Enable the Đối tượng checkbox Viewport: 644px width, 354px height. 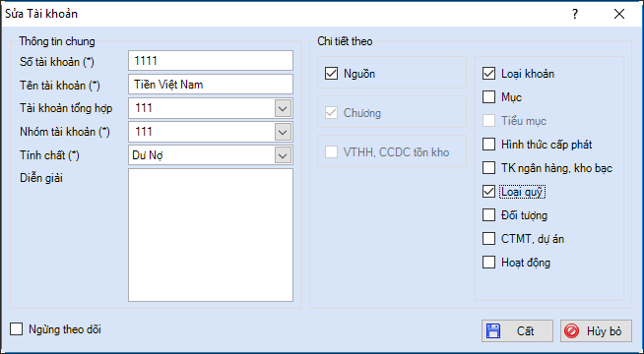488,215
